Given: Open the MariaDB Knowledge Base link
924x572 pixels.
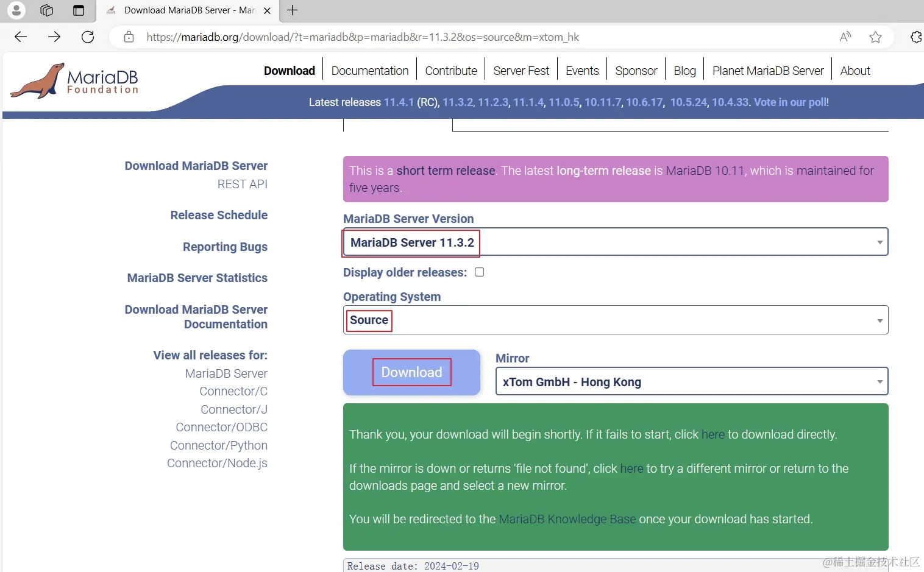Looking at the screenshot, I should pyautogui.click(x=567, y=519).
